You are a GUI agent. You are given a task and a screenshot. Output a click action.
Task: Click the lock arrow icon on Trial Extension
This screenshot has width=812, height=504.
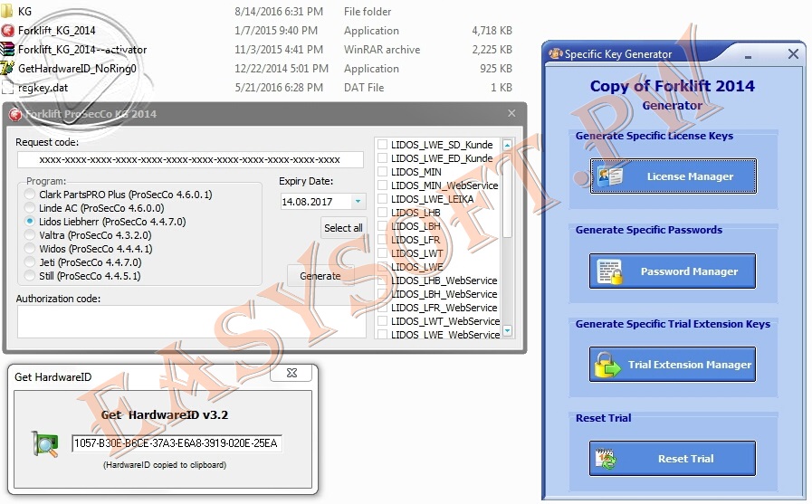607,365
